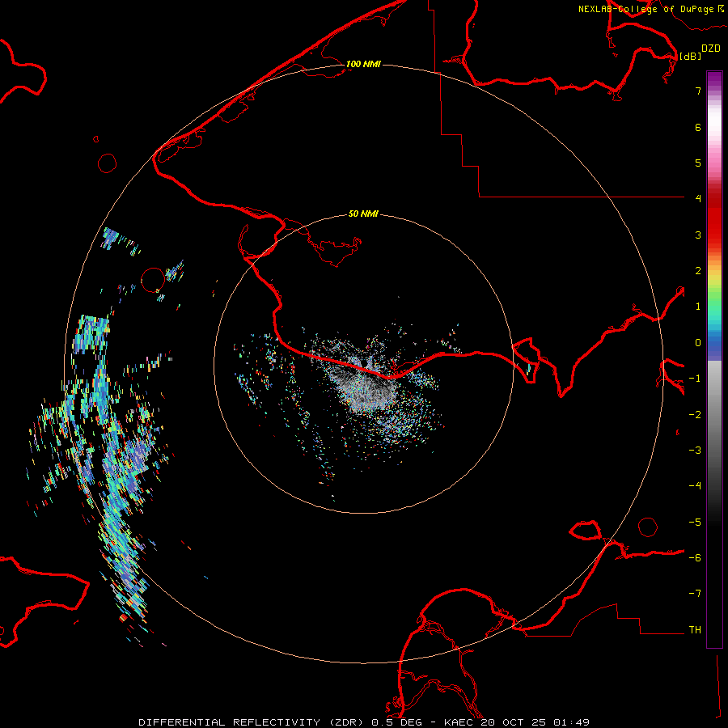Click the -3 value on color scale
This screenshot has width=728, height=728.
(x=695, y=451)
